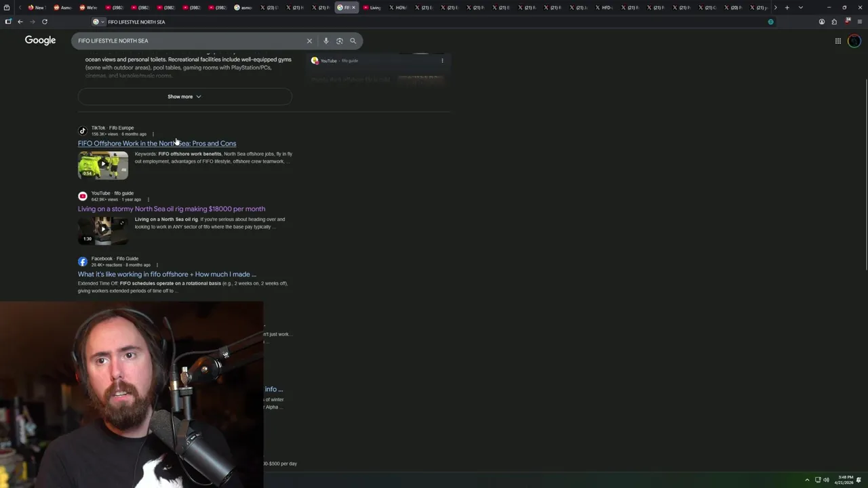Open the taskbar network icon
The image size is (868, 488).
818,480
